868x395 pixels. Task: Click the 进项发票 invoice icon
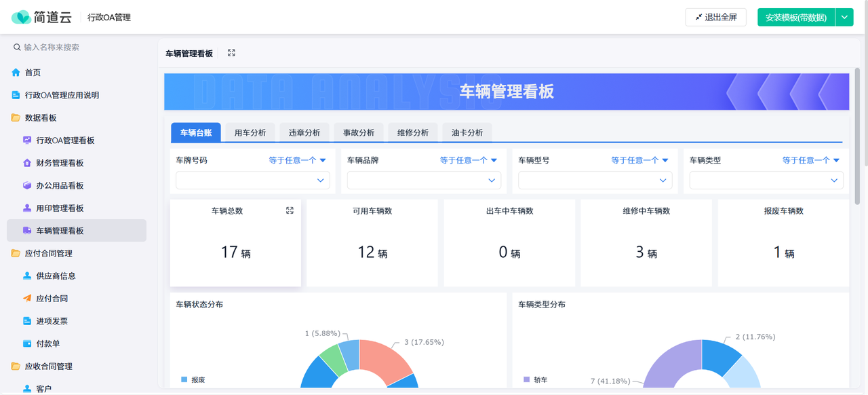27,321
